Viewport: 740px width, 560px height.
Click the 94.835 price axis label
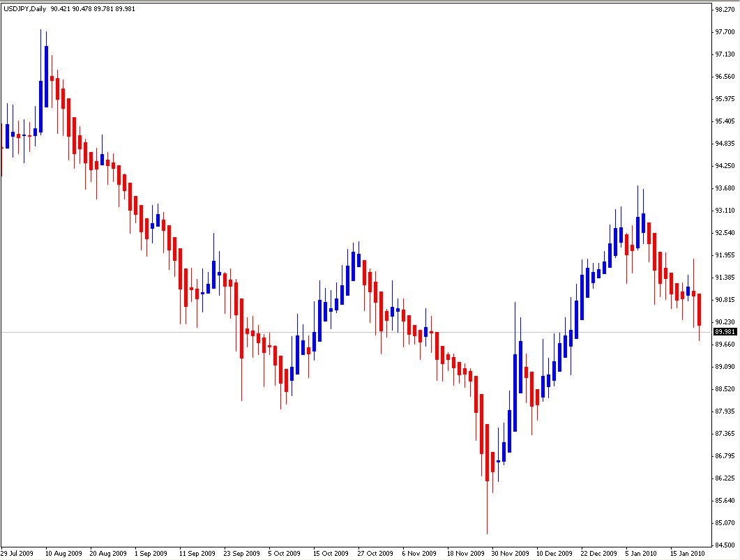[725, 144]
